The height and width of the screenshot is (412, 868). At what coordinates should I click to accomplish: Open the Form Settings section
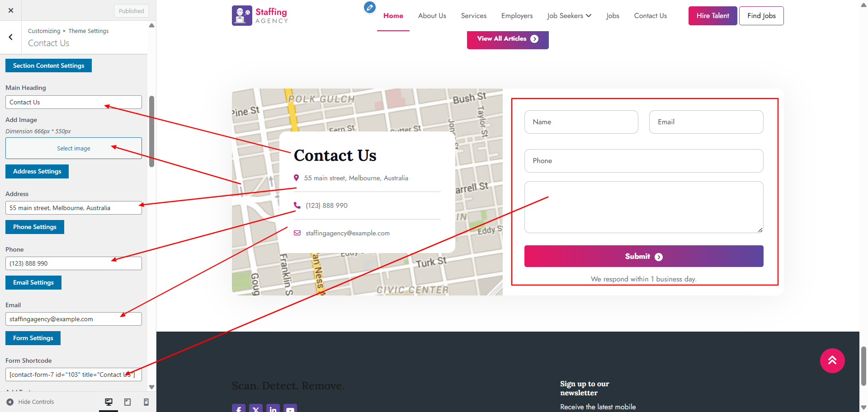pos(33,337)
